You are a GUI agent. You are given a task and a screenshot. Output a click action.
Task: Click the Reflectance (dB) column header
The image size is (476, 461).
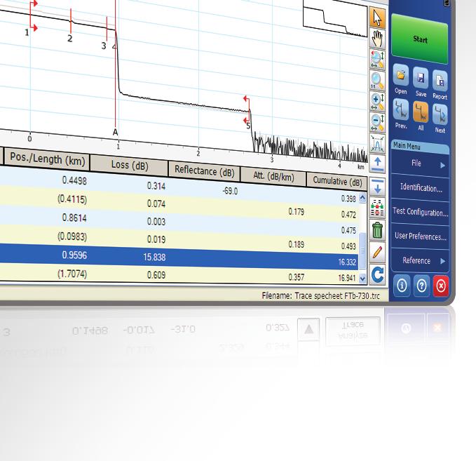pyautogui.click(x=204, y=171)
